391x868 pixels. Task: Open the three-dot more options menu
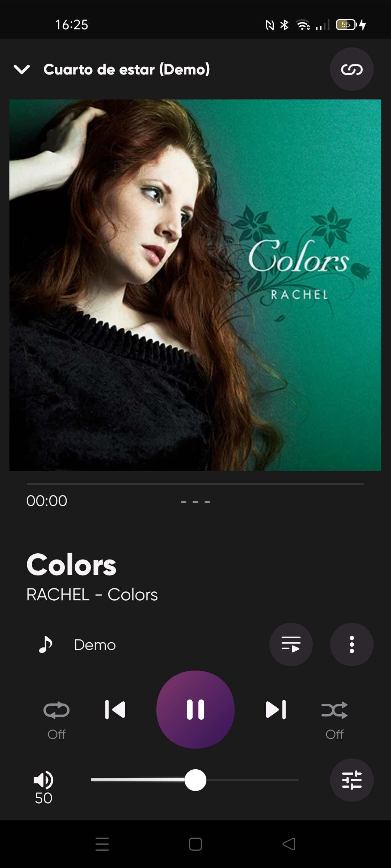[352, 644]
